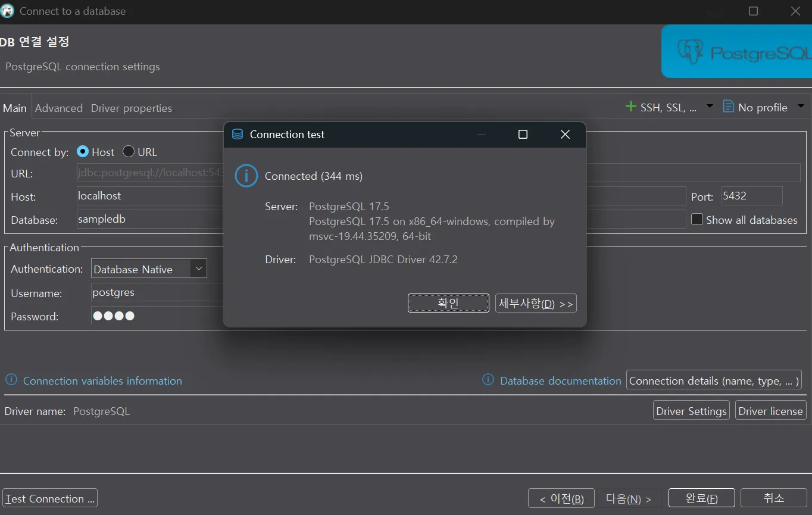Click the Connection test database icon

coord(238,135)
